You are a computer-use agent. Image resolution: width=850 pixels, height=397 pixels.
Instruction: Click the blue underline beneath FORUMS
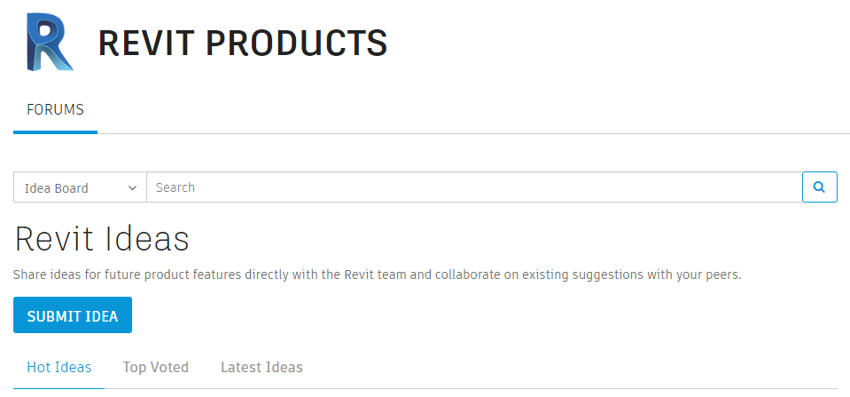pos(55,132)
